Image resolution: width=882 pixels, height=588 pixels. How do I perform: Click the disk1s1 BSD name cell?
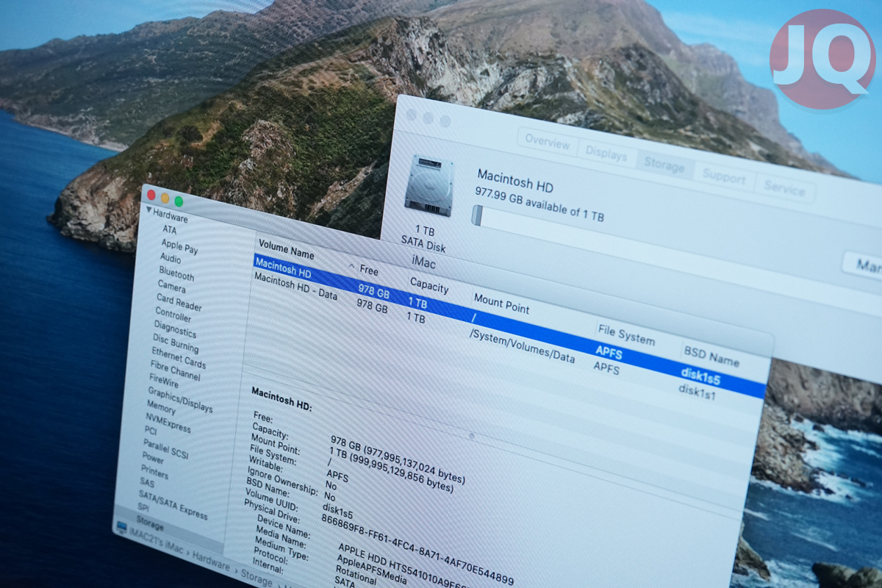tap(697, 393)
